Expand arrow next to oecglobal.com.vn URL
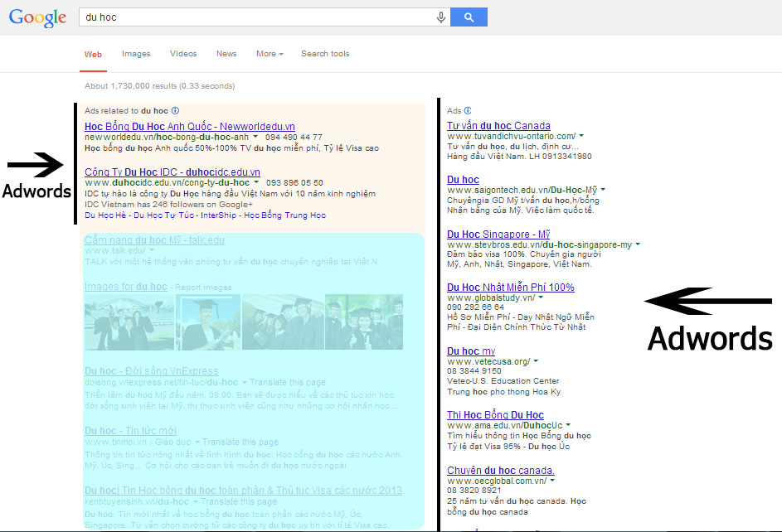 point(552,480)
